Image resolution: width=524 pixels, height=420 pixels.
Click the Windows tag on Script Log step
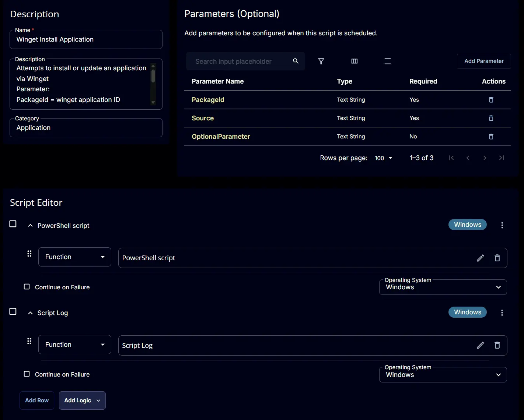(468, 312)
